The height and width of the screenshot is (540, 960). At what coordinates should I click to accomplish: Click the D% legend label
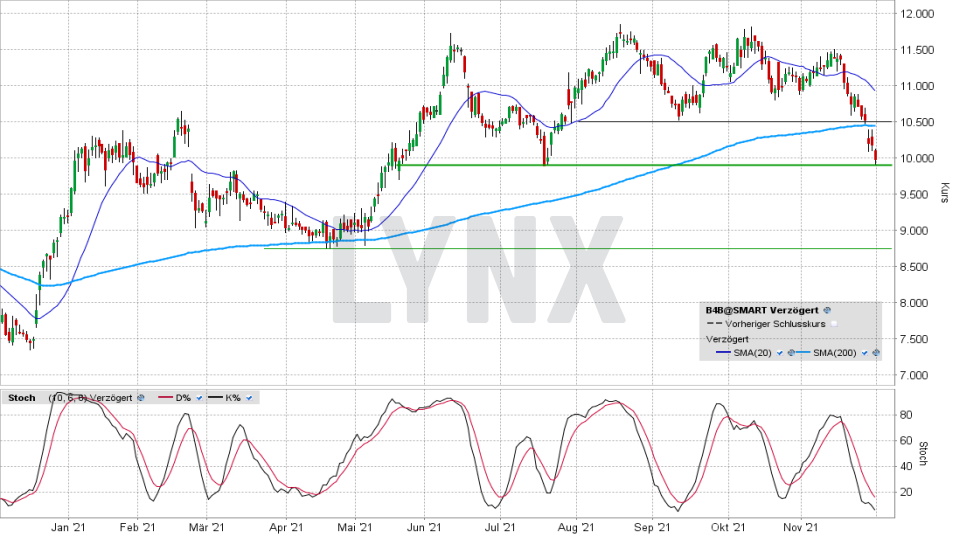pos(183,398)
